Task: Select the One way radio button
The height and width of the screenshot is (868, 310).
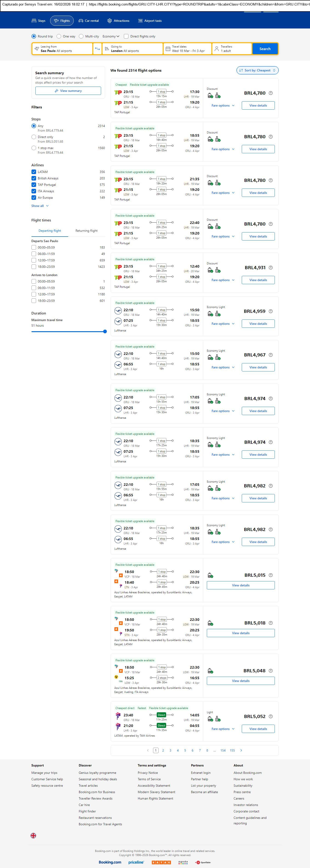Action: pyautogui.click(x=59, y=36)
